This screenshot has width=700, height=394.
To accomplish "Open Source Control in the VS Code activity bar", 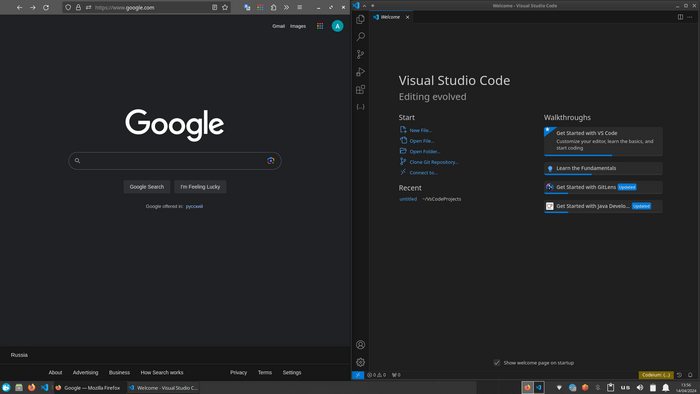I will 360,54.
